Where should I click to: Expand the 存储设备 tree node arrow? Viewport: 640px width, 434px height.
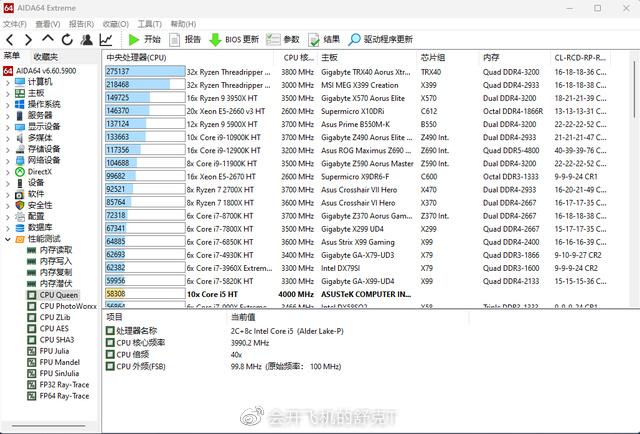click(8, 149)
